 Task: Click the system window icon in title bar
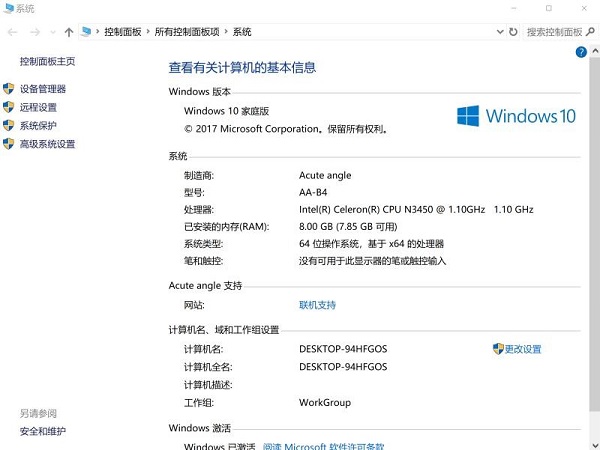[x=8, y=8]
